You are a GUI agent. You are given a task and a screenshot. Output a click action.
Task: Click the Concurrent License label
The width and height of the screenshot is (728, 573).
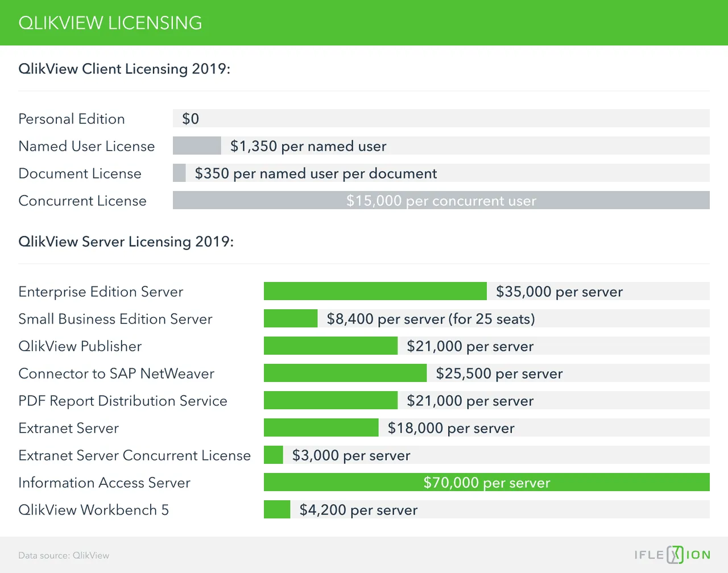point(82,201)
